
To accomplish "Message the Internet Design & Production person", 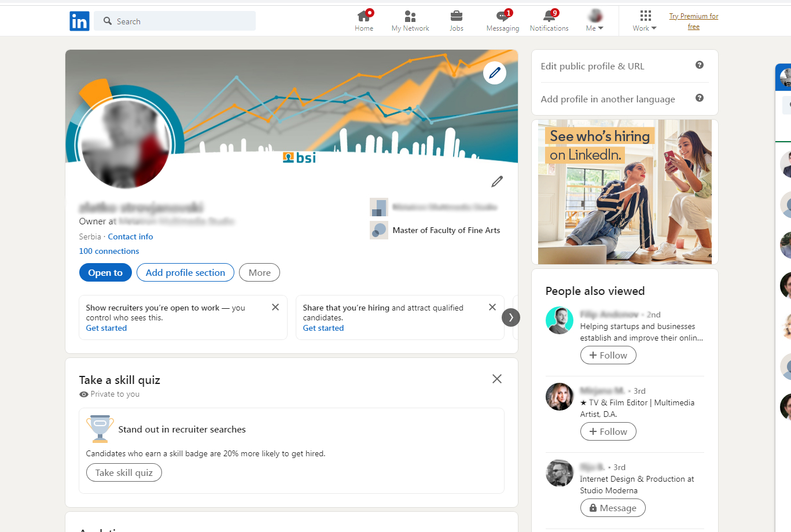I will click(613, 508).
